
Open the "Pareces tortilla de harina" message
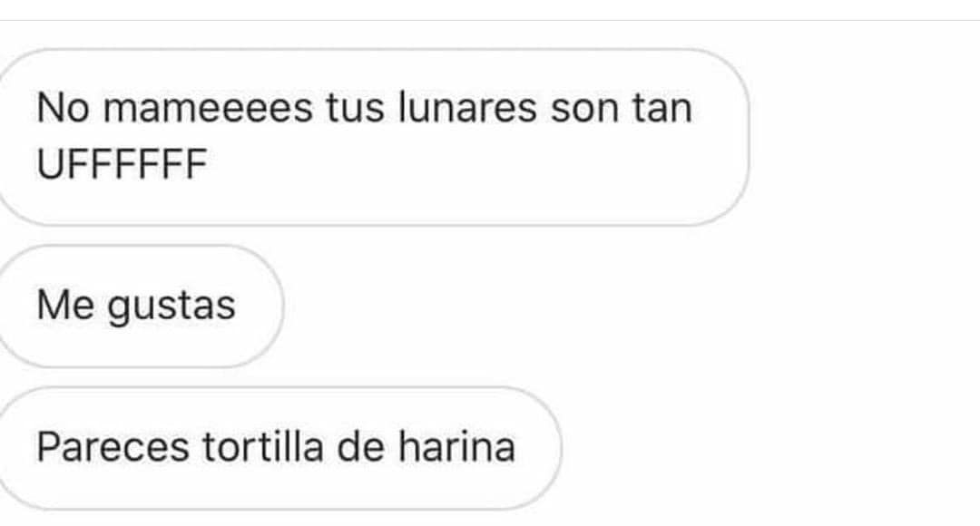click(279, 448)
